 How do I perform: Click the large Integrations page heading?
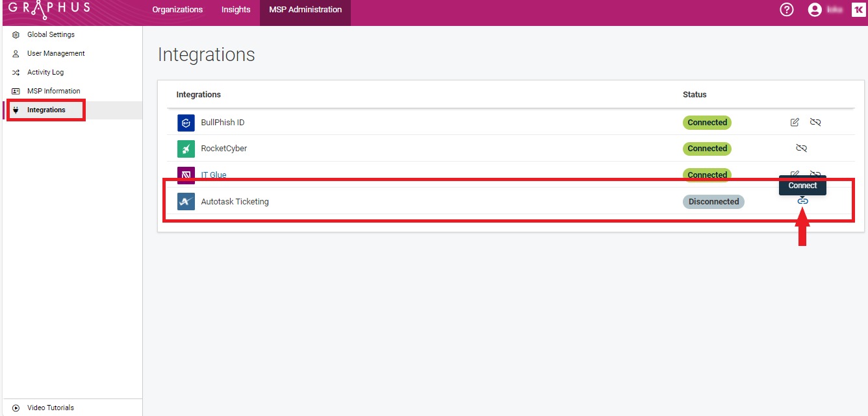click(207, 55)
